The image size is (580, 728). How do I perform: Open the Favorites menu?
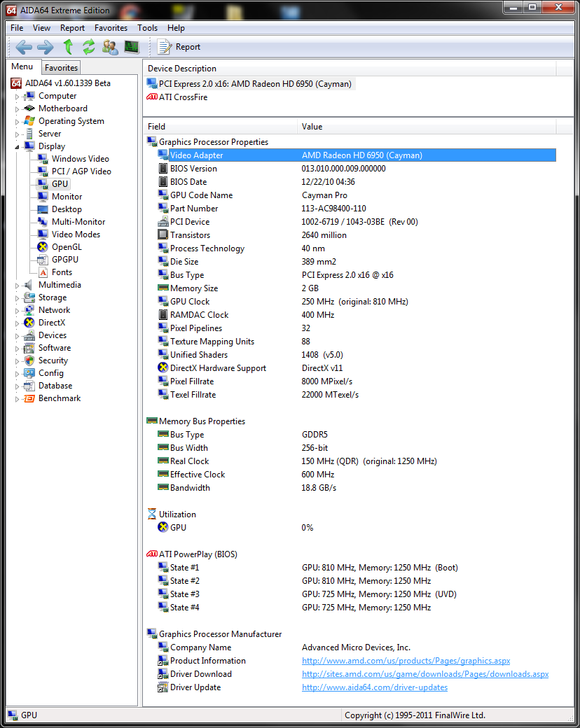point(111,28)
